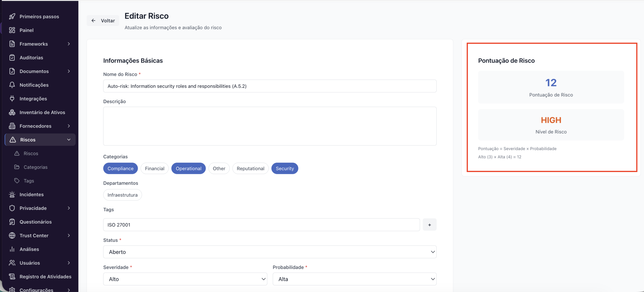644x292 pixels.
Task: Click the Auditorias clipboard icon
Action: [12, 57]
